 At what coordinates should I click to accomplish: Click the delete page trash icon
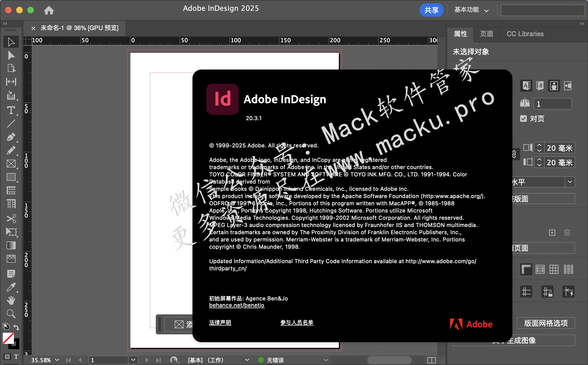click(567, 232)
